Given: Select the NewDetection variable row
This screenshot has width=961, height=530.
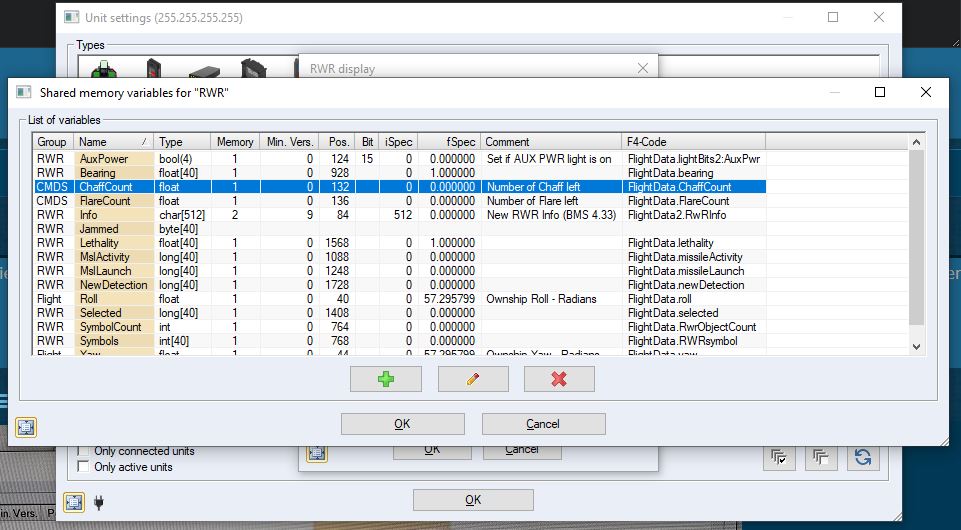Looking at the screenshot, I should coord(400,285).
